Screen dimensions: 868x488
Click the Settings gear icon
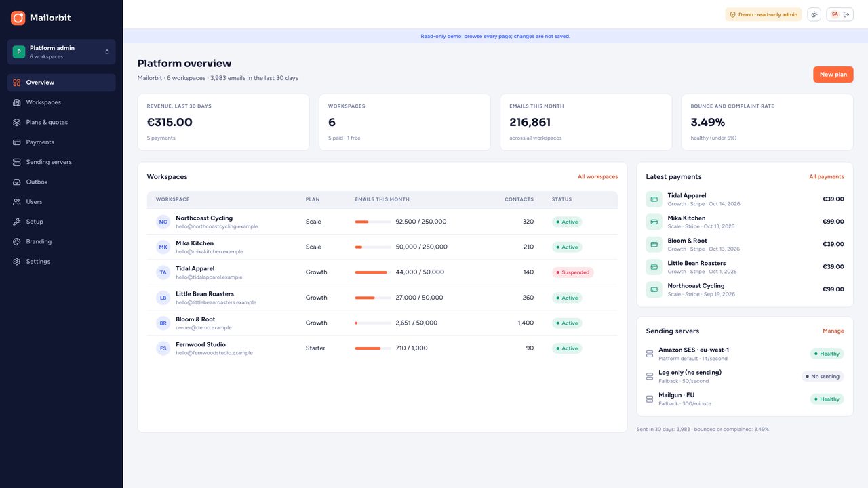pos(17,262)
